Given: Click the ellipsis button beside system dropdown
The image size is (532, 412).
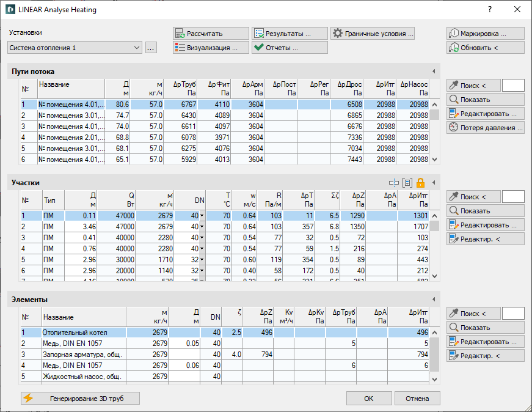Looking at the screenshot, I should [151, 48].
